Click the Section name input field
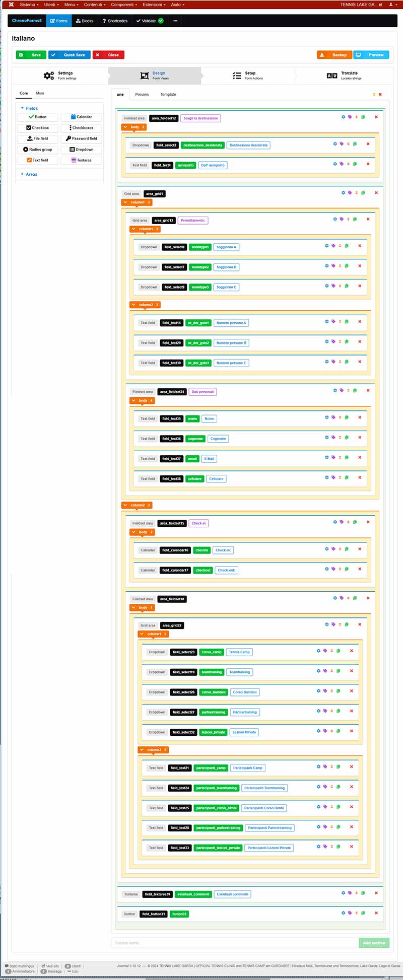Screen dimensions: 403x980 (235, 943)
